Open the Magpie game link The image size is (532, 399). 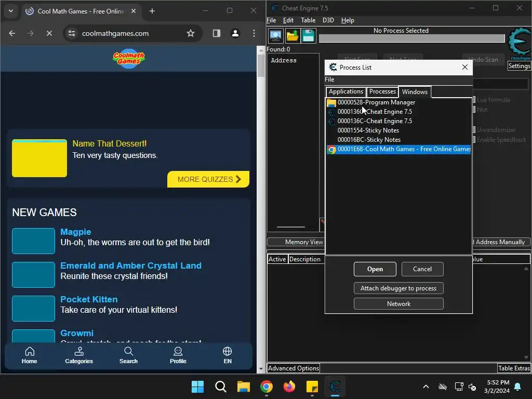[76, 232]
